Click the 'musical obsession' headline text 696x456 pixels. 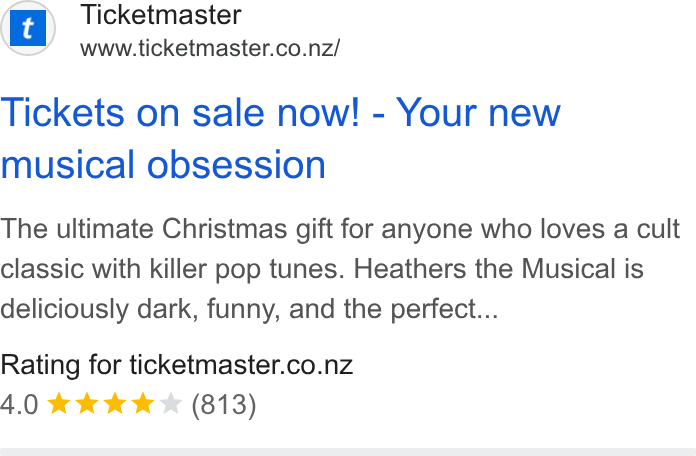[x=163, y=165]
